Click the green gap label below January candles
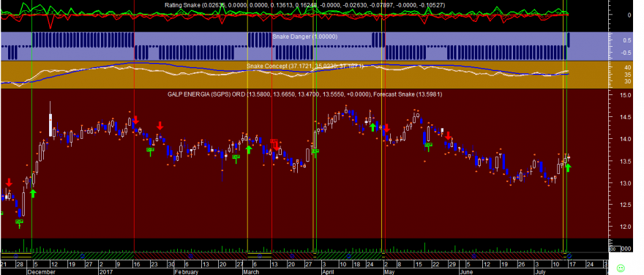This screenshot has width=644, height=275. click(150, 150)
